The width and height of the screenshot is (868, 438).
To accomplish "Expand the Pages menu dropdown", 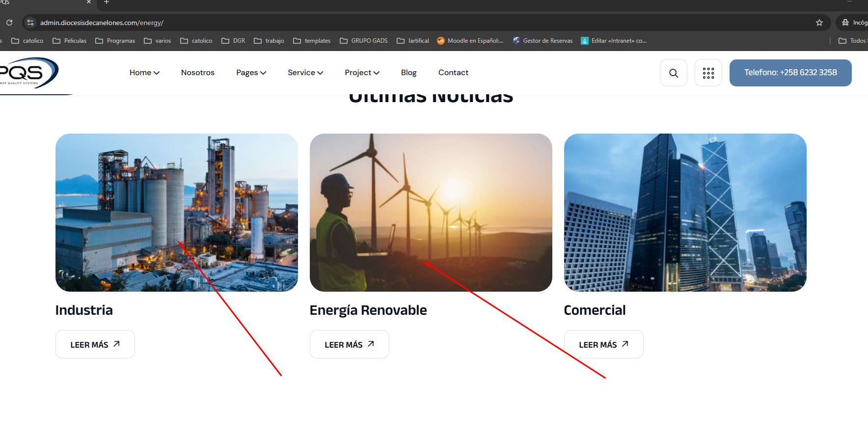I will (x=251, y=73).
